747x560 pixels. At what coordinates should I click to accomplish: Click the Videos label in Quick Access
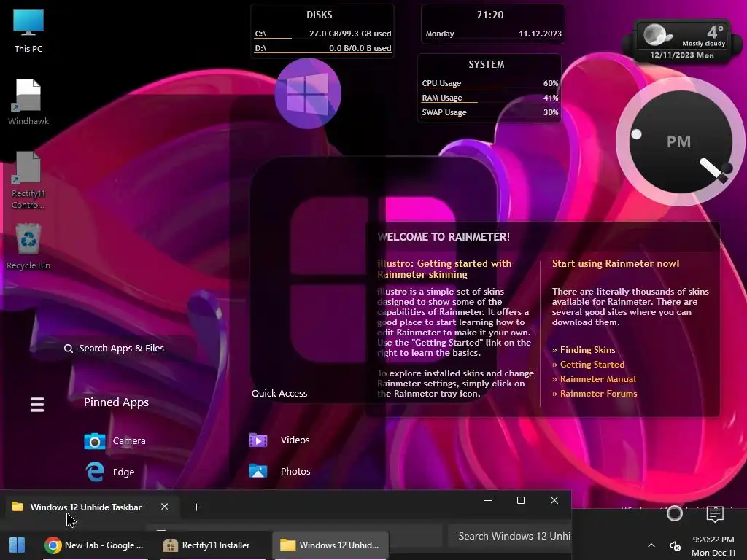(x=295, y=440)
